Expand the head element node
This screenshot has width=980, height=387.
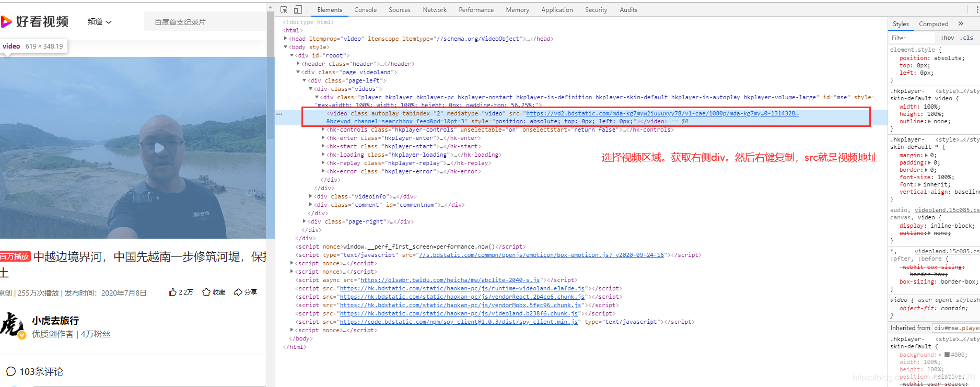coord(285,39)
